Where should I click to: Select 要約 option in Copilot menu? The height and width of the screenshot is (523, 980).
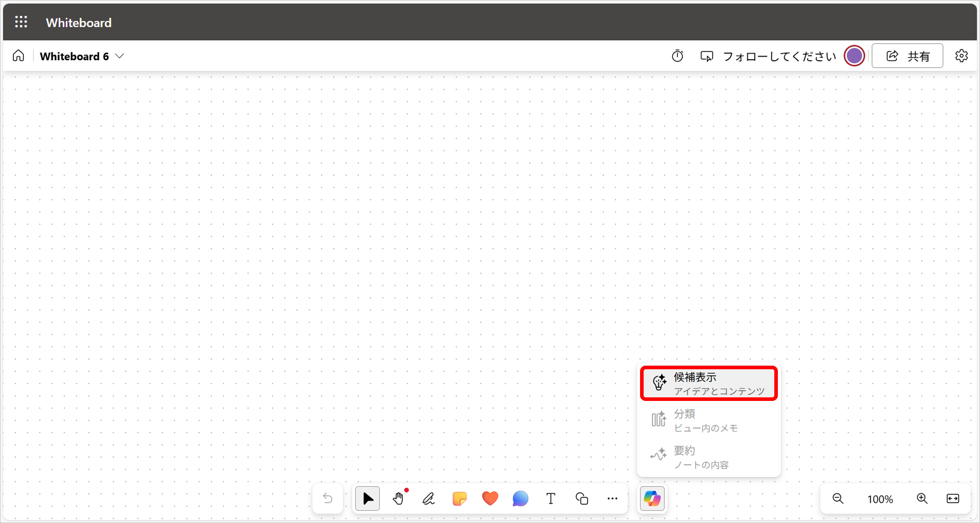tap(708, 457)
